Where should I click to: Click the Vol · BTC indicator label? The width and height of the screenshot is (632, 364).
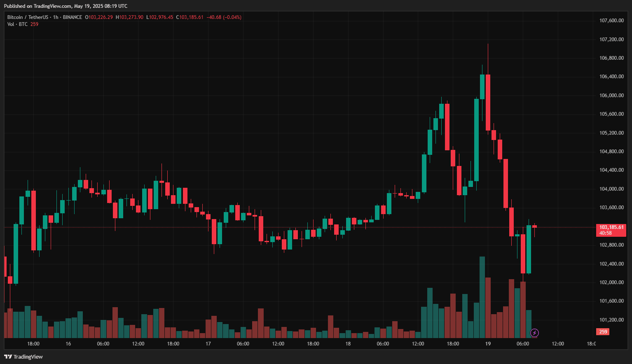point(17,24)
